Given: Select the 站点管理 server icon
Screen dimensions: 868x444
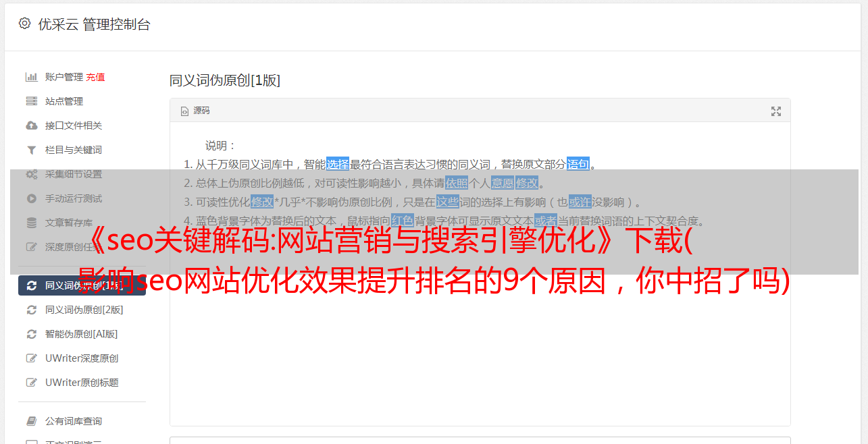Looking at the screenshot, I should point(31,101).
